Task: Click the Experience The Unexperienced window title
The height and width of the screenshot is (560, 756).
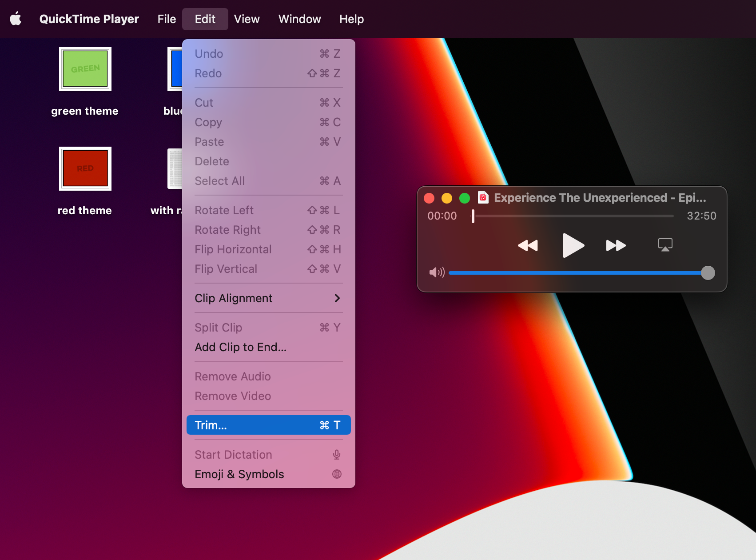Action: coord(600,198)
